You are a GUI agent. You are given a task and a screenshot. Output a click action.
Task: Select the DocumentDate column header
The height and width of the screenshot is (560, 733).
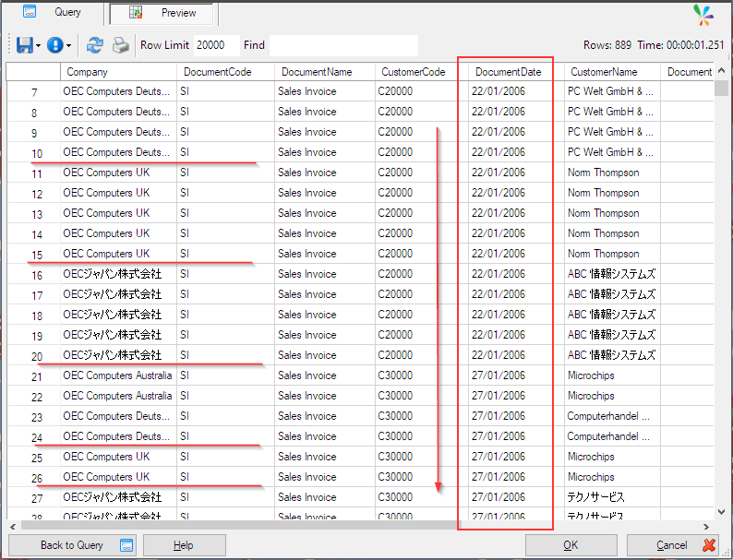[516, 72]
